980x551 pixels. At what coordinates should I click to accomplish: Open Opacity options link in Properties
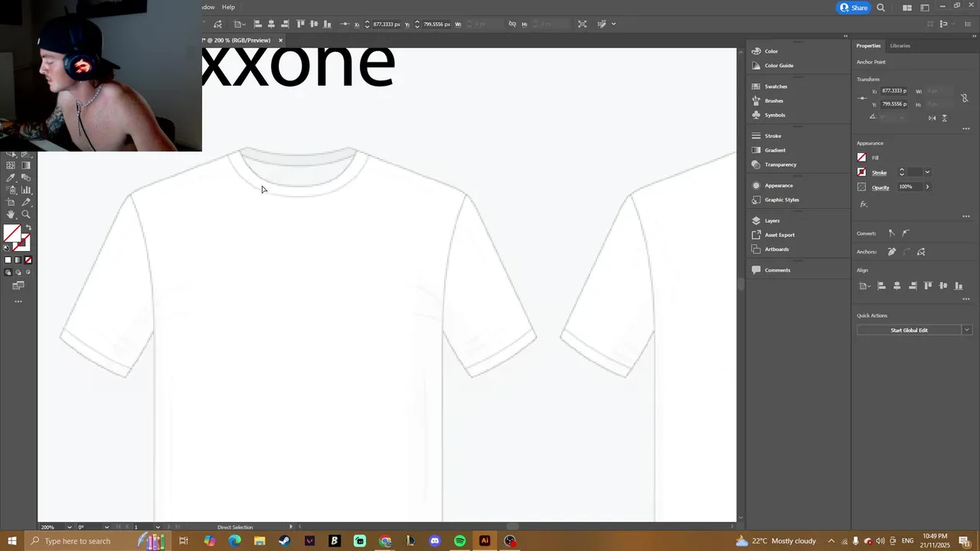coord(880,187)
